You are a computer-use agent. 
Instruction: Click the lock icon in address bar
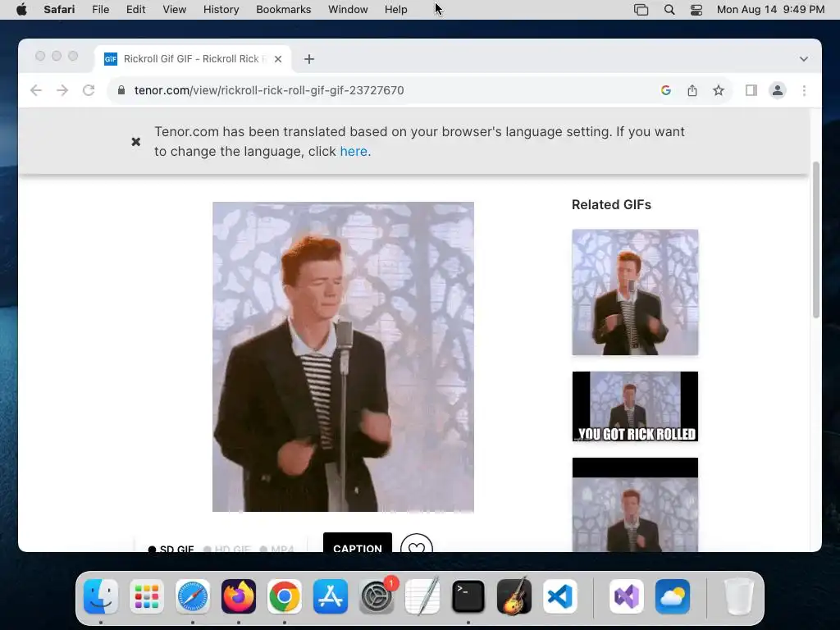pos(121,90)
